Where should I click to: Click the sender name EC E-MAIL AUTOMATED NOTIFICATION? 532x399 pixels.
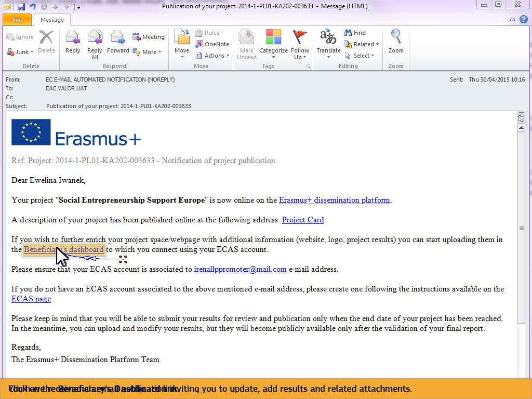click(x=110, y=79)
